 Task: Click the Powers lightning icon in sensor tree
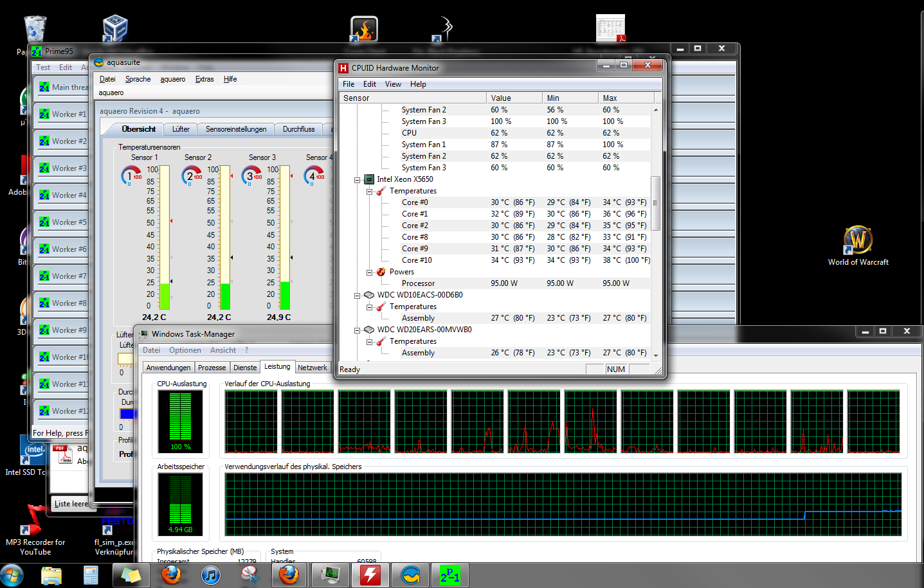pyautogui.click(x=381, y=272)
